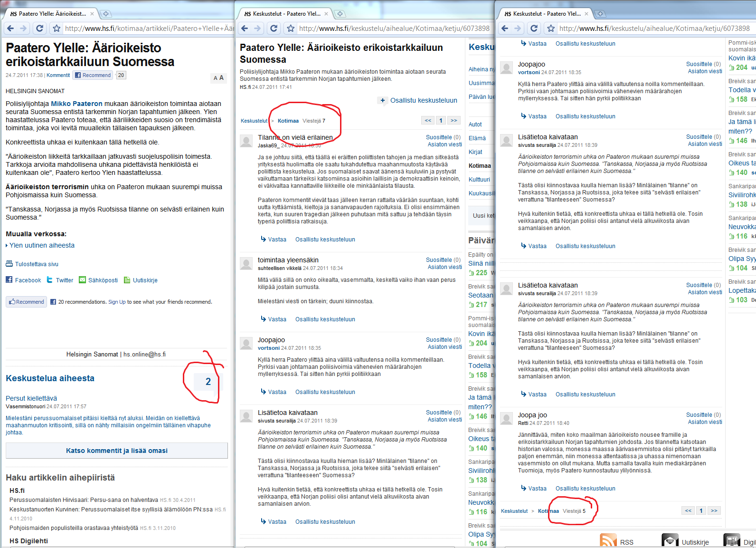The width and height of the screenshot is (756, 548).
Task: Click the address bar in the left window
Action: click(x=149, y=29)
